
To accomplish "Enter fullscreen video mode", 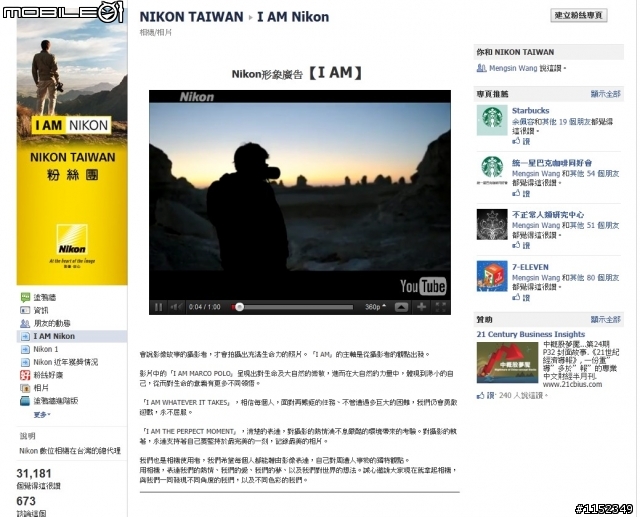I will tap(440, 307).
